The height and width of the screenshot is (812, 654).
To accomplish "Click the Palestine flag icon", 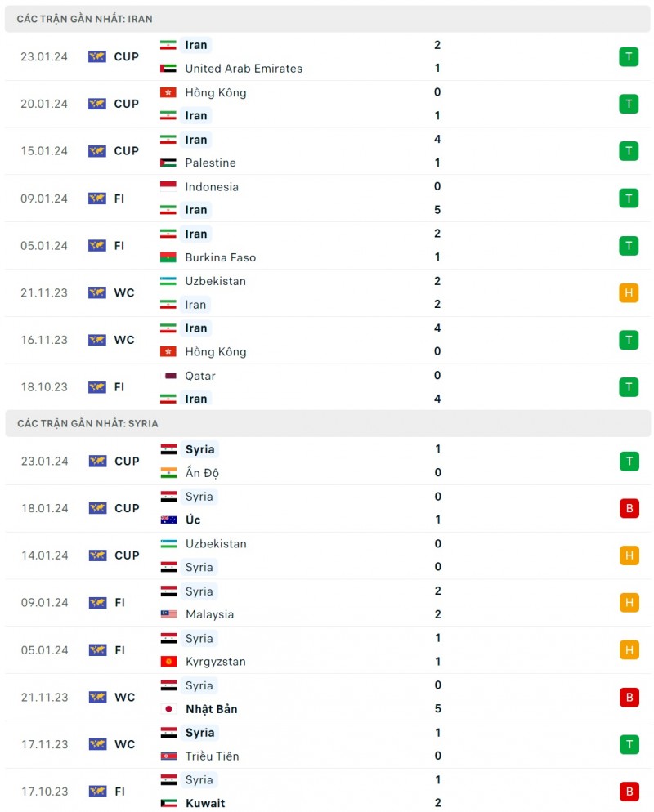I will tap(168, 163).
